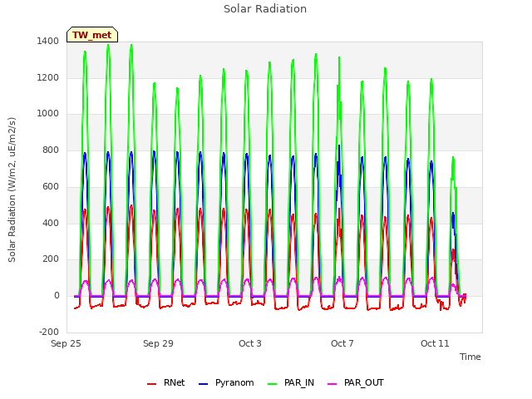Click the Oct 7 x-axis tick label
This screenshot has height=399, width=532.
(342, 343)
